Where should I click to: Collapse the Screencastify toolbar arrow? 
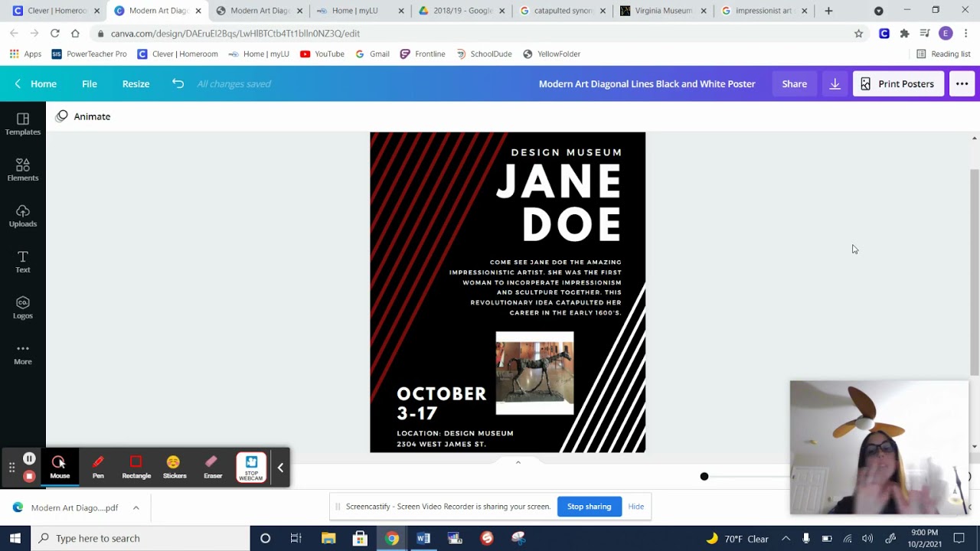280,468
